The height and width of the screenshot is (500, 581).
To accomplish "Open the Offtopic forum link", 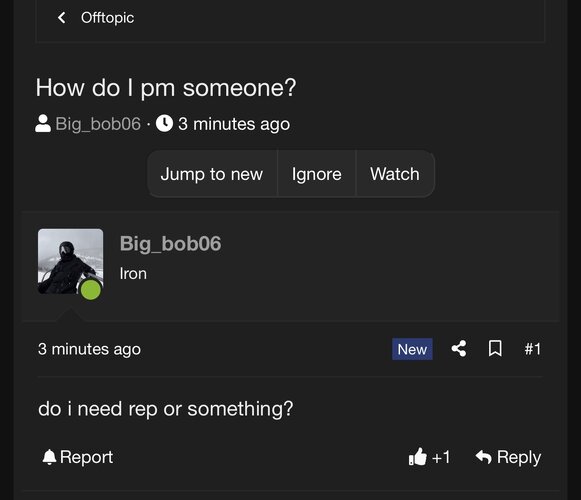I will 107,18.
